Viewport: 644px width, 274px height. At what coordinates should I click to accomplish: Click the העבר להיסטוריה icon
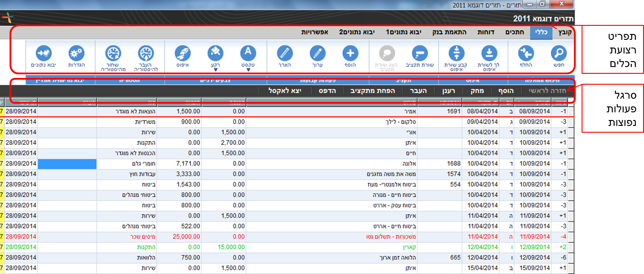point(146,53)
